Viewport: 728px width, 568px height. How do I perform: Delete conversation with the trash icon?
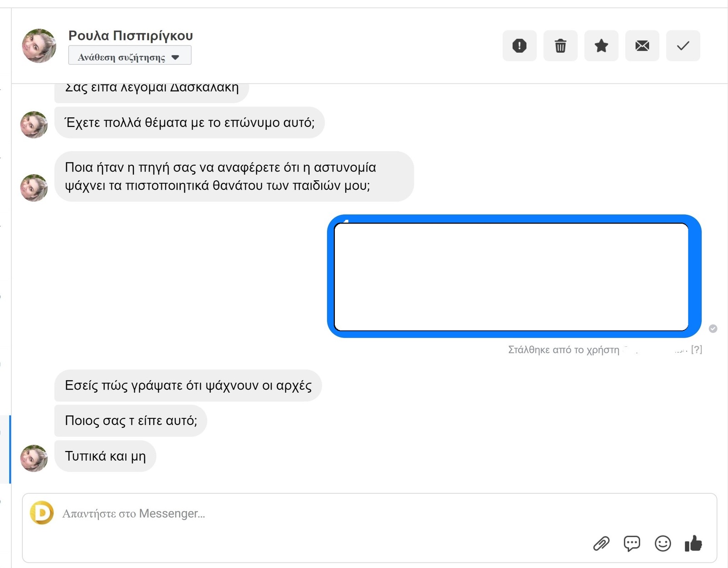(x=560, y=46)
